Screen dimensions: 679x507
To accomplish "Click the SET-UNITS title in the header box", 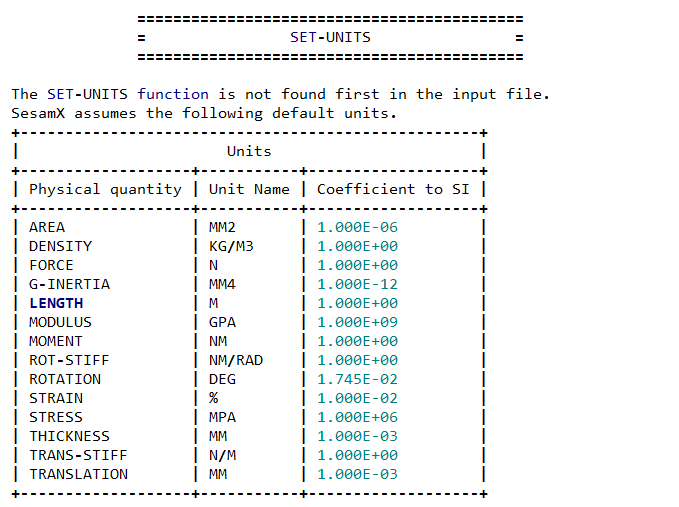I will [330, 38].
